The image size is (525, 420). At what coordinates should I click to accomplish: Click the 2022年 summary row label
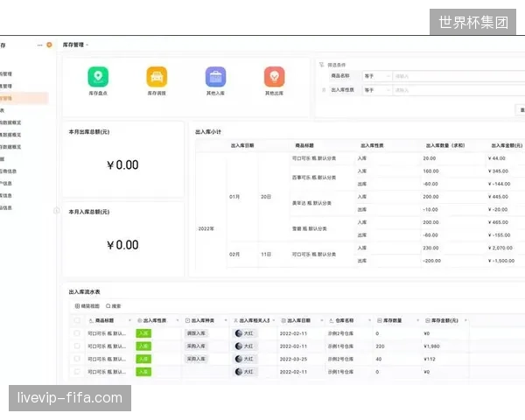point(206,228)
